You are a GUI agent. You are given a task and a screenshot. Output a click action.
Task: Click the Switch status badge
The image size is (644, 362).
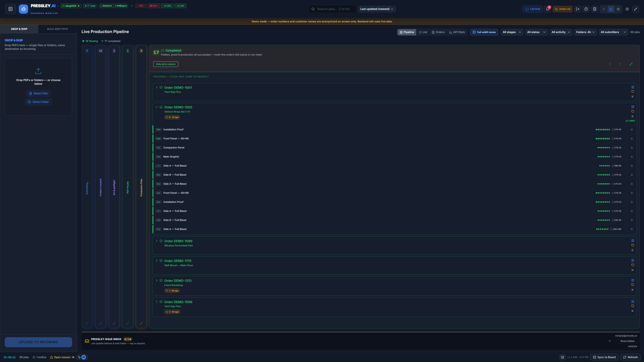click(106, 6)
